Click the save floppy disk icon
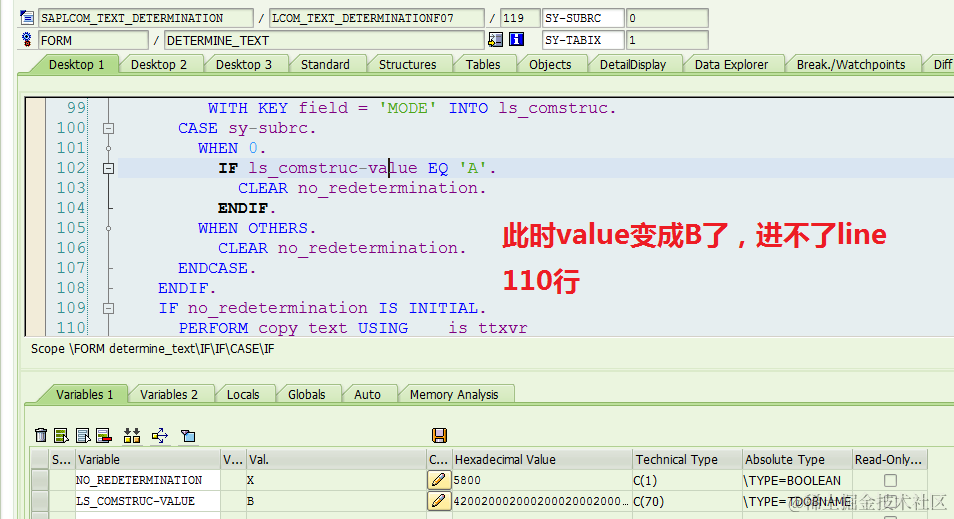Image resolution: width=954 pixels, height=519 pixels. 439,435
